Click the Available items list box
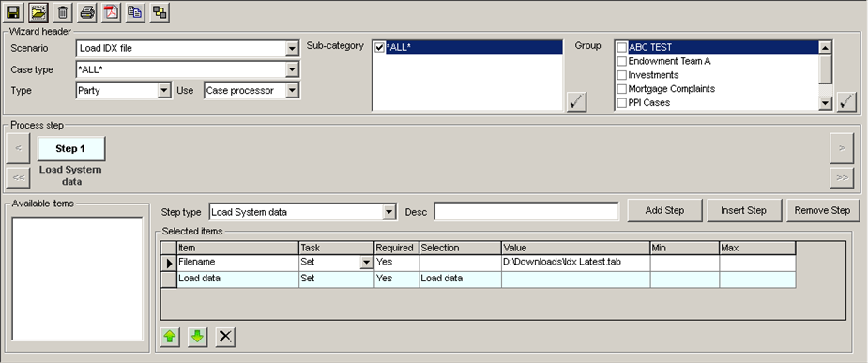 click(x=78, y=279)
